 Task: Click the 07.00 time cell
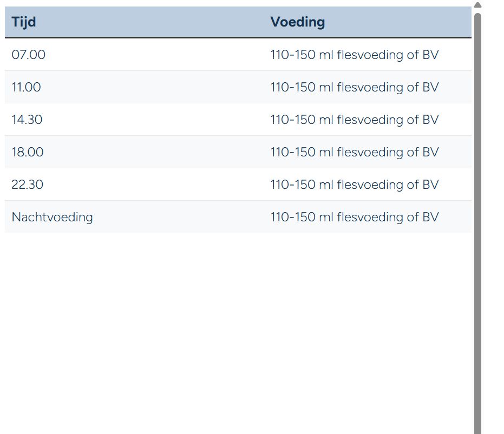click(28, 55)
